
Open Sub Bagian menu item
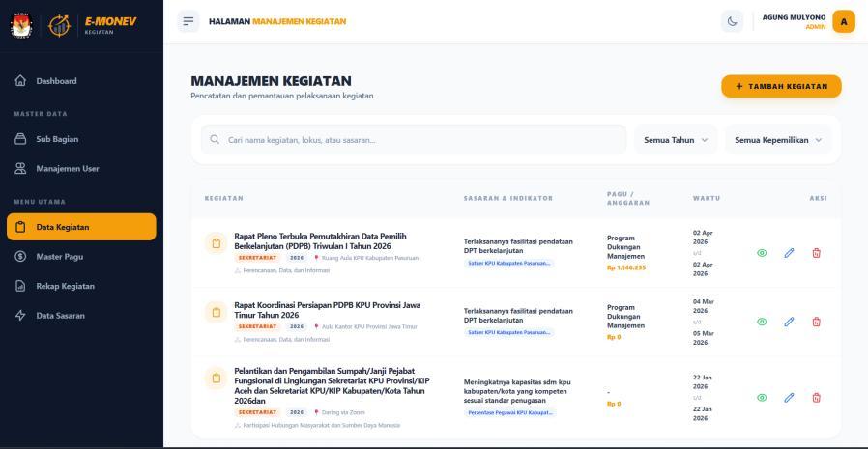tap(56, 138)
